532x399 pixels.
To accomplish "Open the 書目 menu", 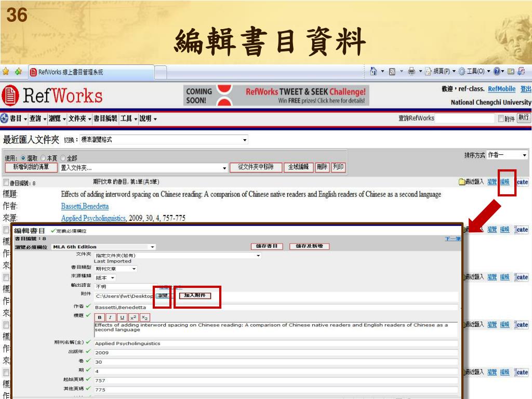I will pos(18,118).
